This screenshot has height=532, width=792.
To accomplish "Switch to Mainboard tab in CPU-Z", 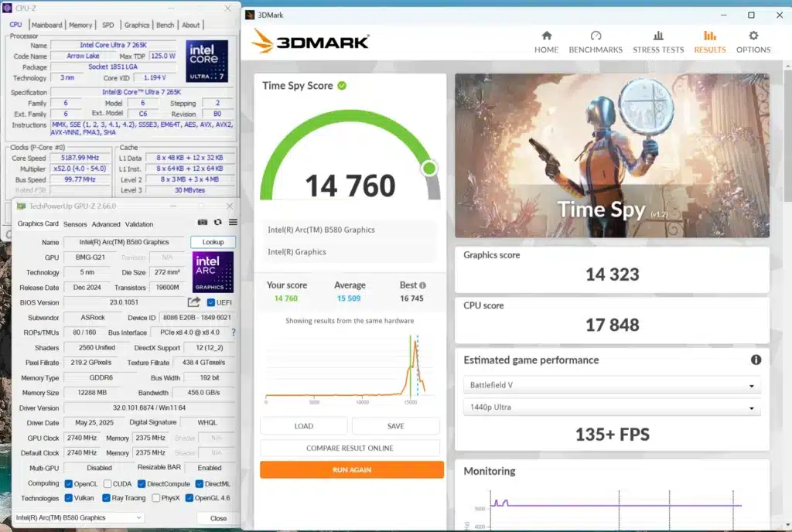I will (47, 25).
